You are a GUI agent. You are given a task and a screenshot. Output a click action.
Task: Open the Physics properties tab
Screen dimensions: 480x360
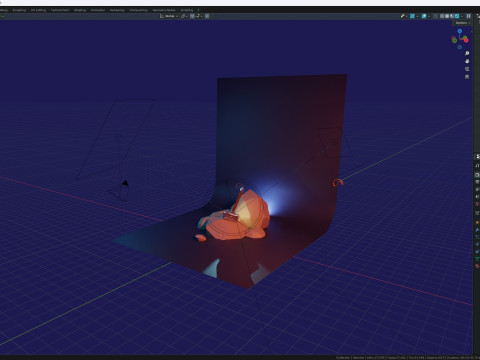(x=477, y=244)
